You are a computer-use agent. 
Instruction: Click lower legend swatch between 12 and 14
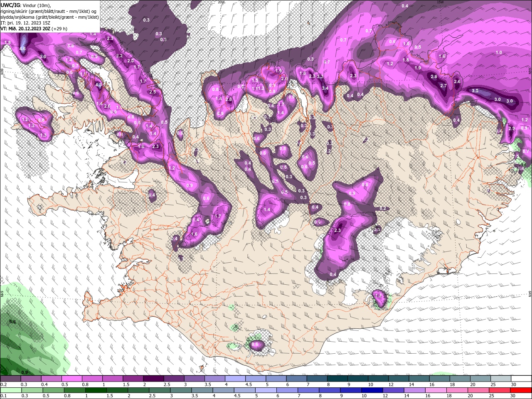click(x=394, y=390)
